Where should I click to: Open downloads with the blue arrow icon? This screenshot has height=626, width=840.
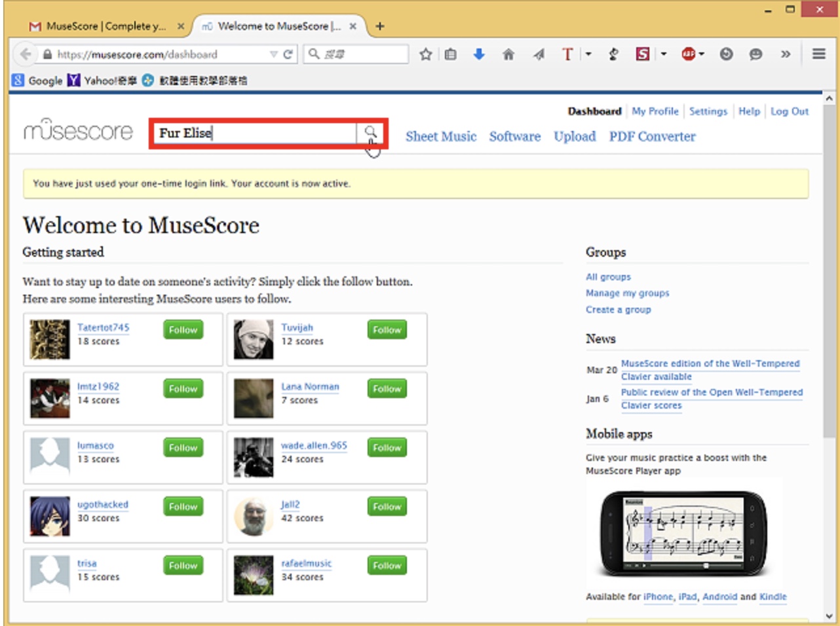click(479, 54)
